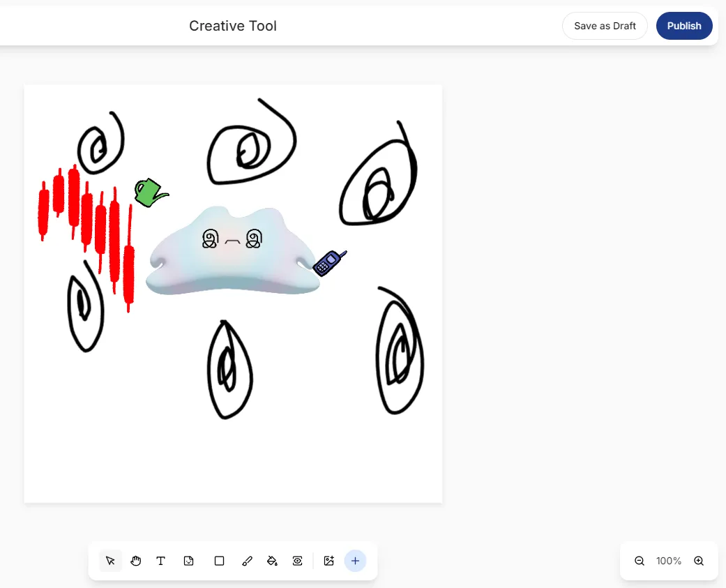Screen dimensions: 726x588
Task: Click the blue plus add button
Action: (x=355, y=561)
